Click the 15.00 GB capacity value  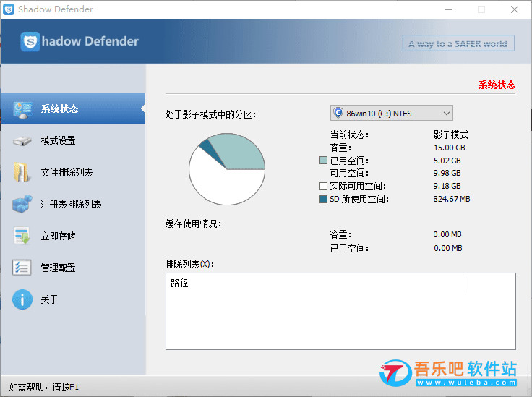(x=449, y=148)
